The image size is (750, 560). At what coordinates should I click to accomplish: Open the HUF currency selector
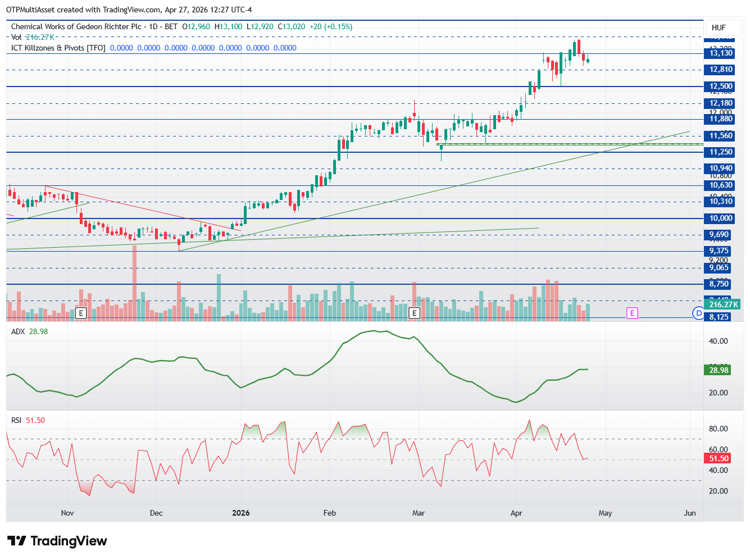pos(719,28)
